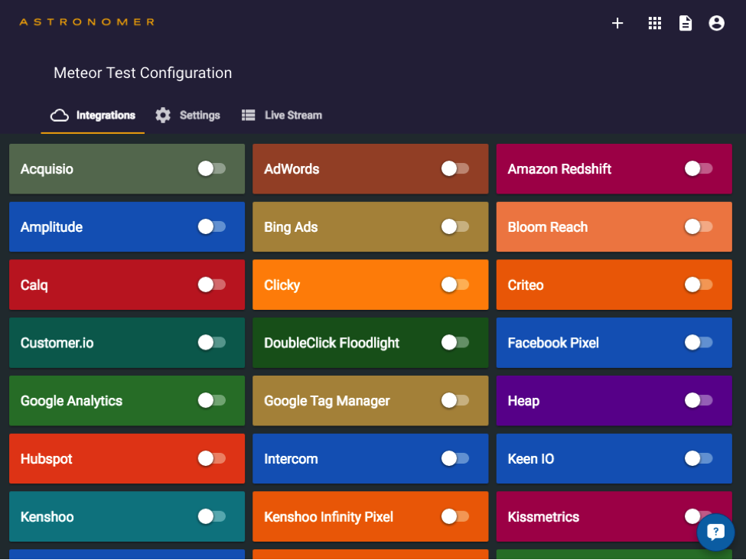The image size is (746, 560).
Task: Turn on the Kenshoo switch
Action: [212, 516]
